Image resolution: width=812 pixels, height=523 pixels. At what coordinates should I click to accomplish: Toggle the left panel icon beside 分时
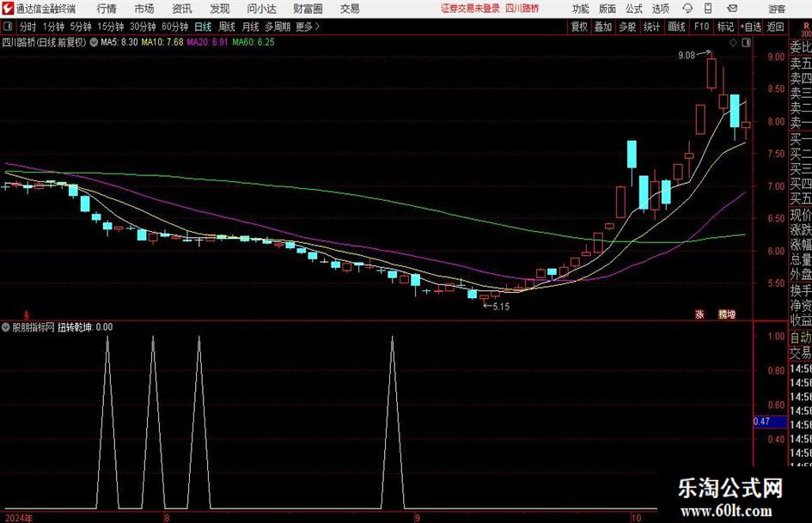point(8,27)
